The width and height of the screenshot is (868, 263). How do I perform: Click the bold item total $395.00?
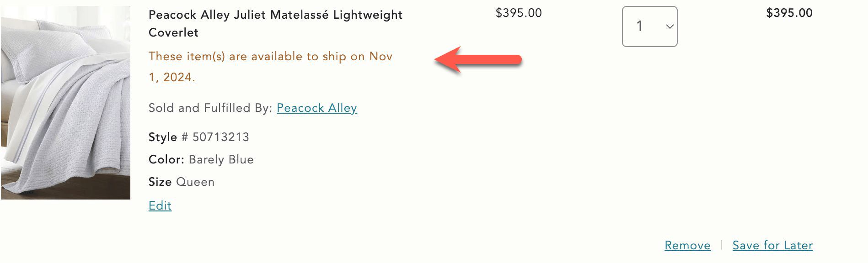789,13
